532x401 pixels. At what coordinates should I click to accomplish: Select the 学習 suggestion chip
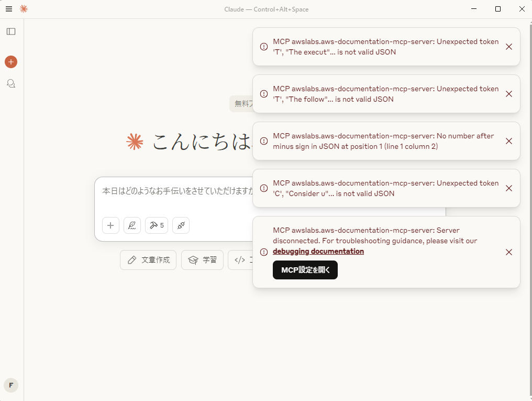tap(202, 260)
